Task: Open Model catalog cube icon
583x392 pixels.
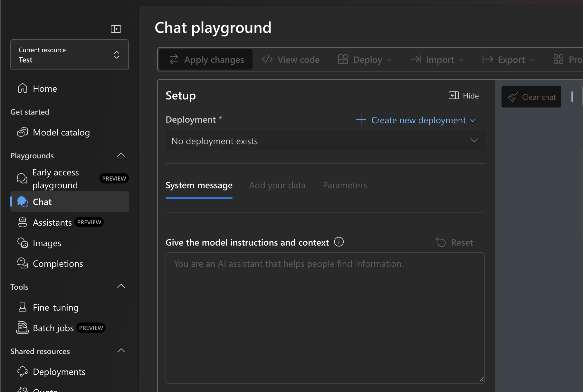Action: (x=23, y=132)
